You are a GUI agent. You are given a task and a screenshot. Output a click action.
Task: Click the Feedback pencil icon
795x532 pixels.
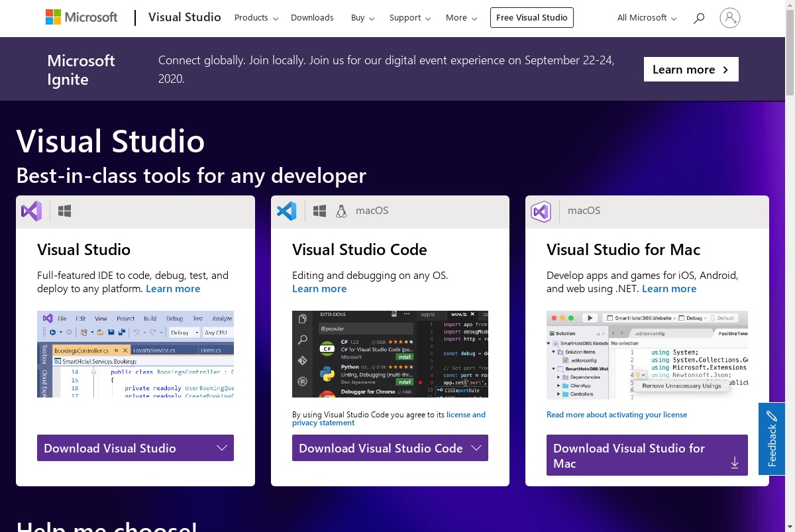[772, 417]
